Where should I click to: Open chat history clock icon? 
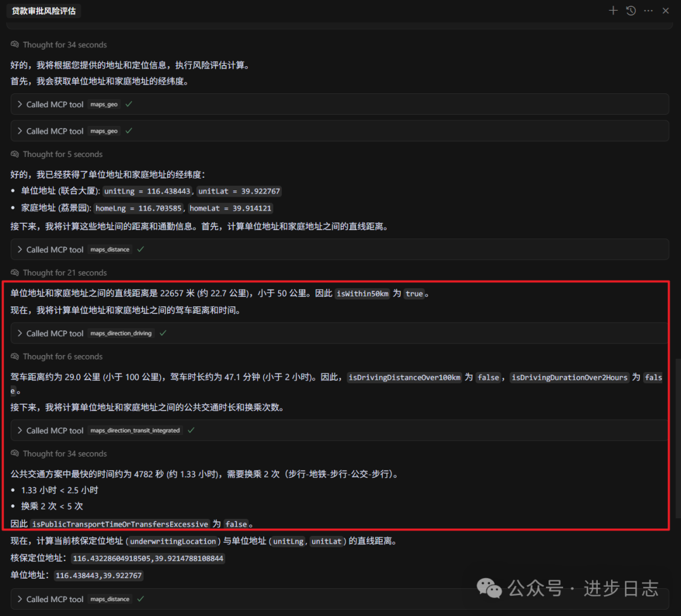pyautogui.click(x=631, y=11)
